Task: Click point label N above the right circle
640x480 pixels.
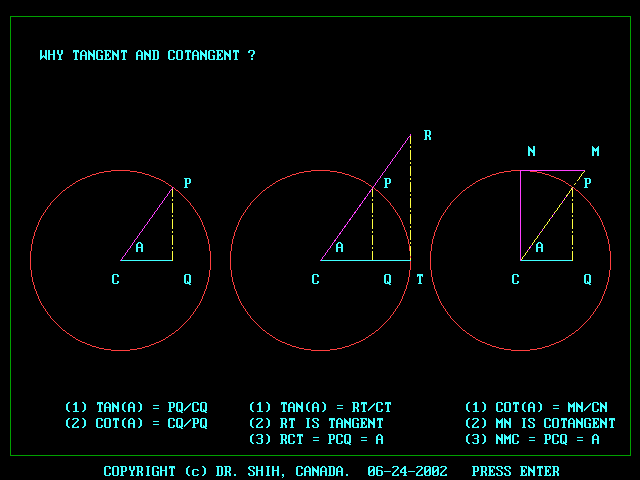Action: [x=531, y=151]
